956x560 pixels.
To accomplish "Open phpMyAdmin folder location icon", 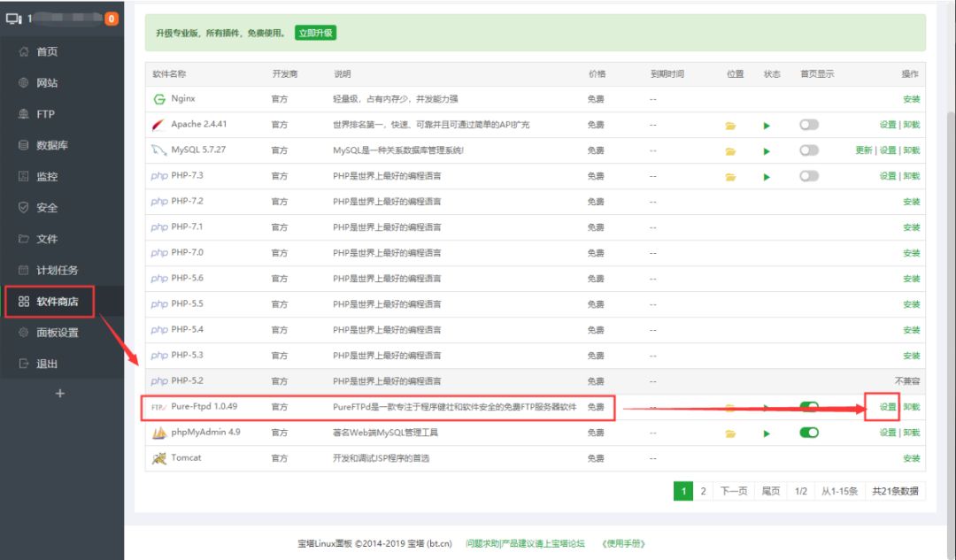I will tap(730, 433).
